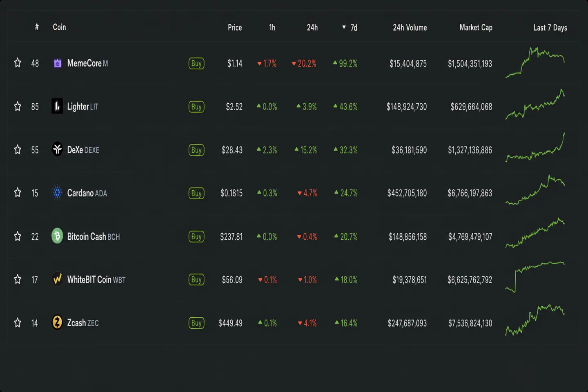Click Lighter price $2.52
This screenshot has height=392, width=588.
coord(234,107)
